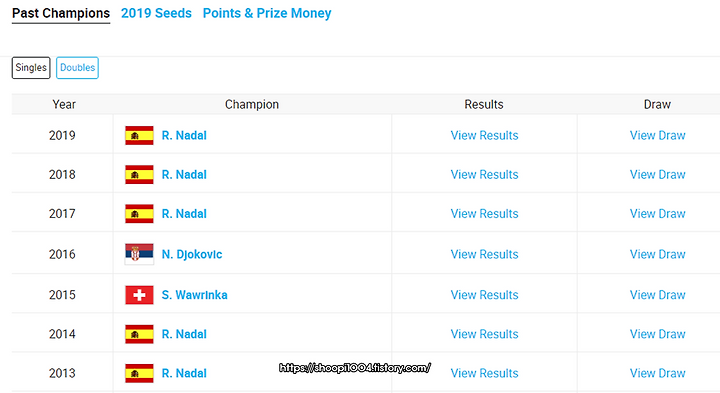
Task: View Results for the 2013 tournament
Action: coord(484,373)
